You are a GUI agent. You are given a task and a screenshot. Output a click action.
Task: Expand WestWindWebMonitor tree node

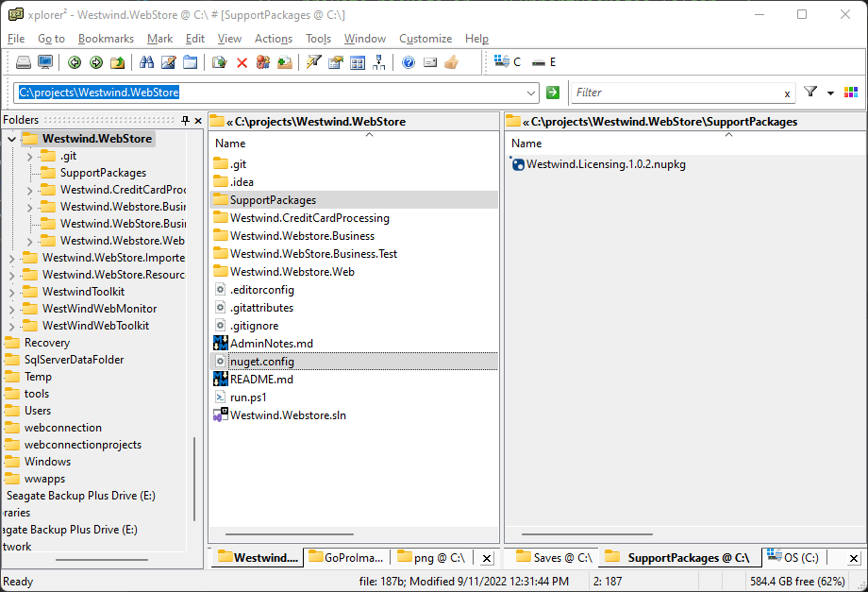(x=11, y=310)
